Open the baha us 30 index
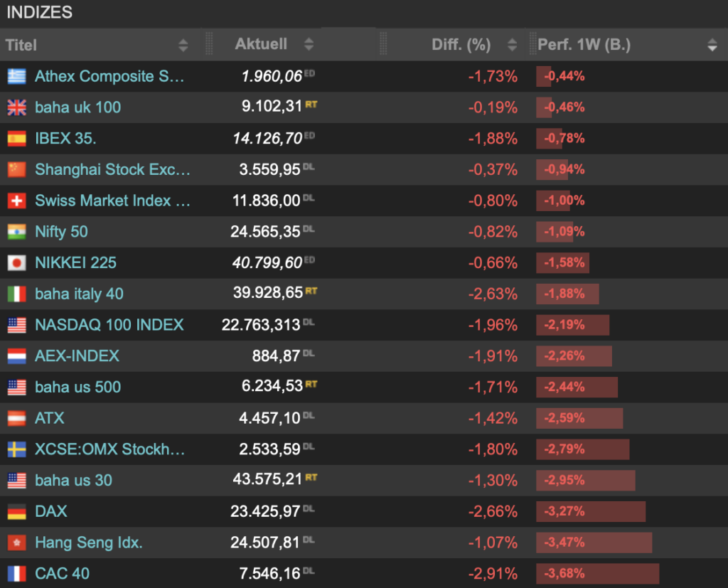728x588 pixels. tap(74, 481)
